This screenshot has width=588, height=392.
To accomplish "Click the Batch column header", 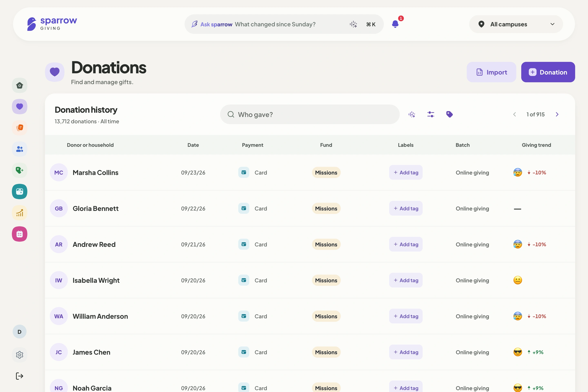I will [x=462, y=145].
